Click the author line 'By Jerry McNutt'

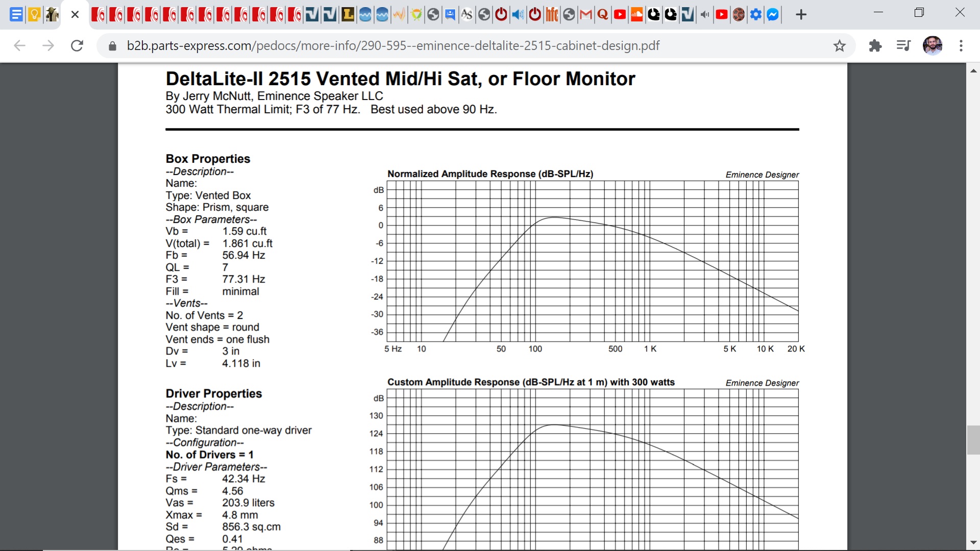click(x=274, y=96)
